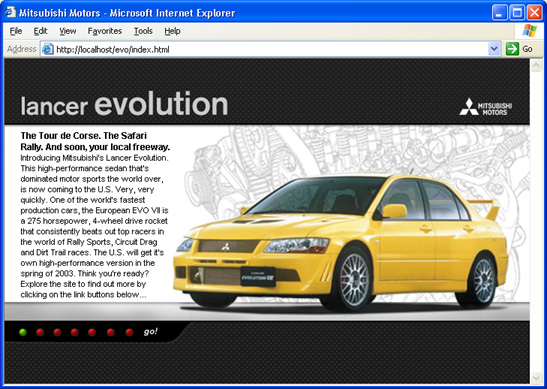This screenshot has width=547, height=389.
Task: Open the File menu
Action: (16, 31)
